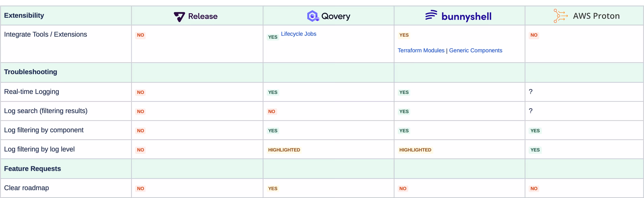Click the bunnyshell brand name text
644x198 pixels.
coord(466,17)
